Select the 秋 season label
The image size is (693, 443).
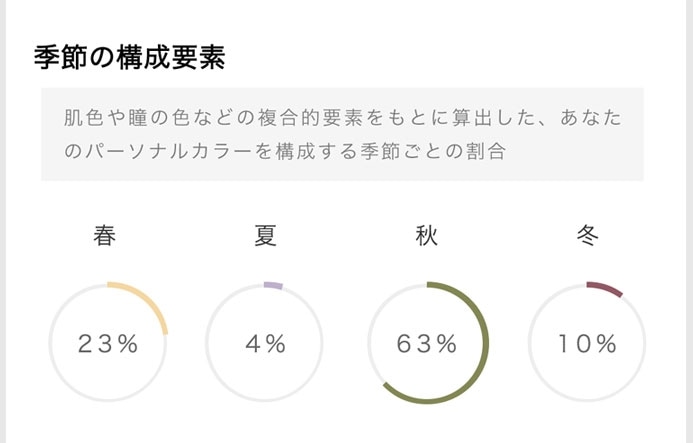pos(426,236)
